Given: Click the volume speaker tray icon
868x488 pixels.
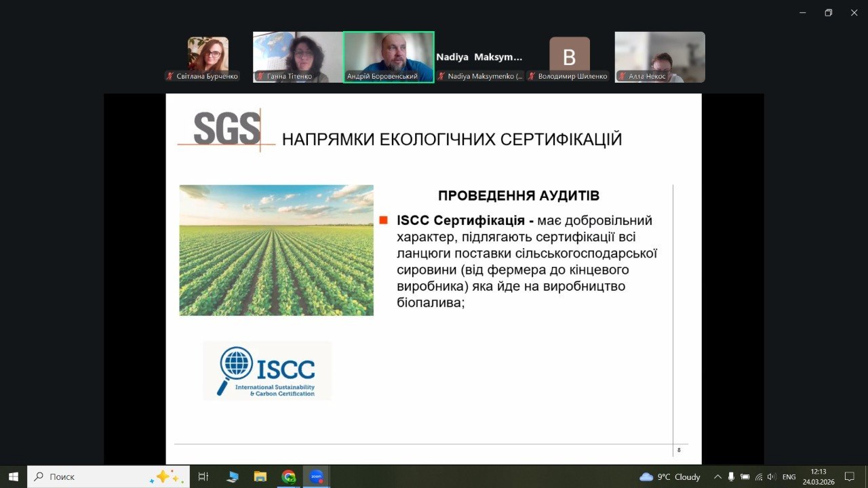Looking at the screenshot, I should coord(772,476).
